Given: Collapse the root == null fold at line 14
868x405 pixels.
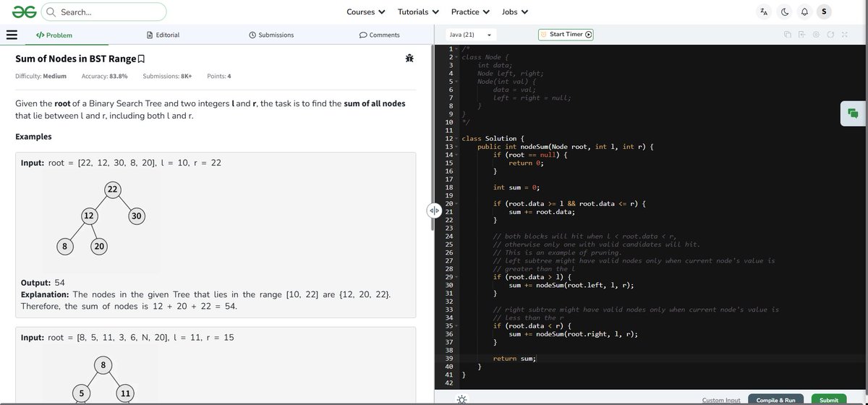Looking at the screenshot, I should point(456,155).
